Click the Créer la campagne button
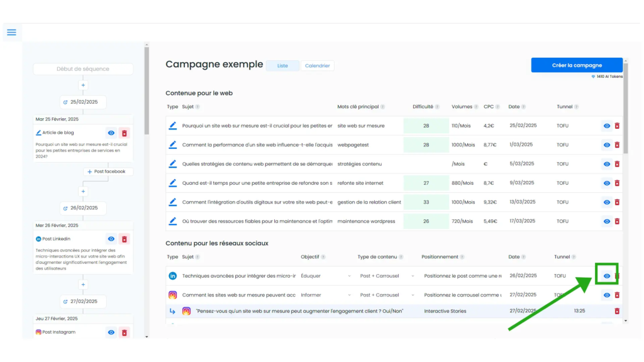 [577, 65]
